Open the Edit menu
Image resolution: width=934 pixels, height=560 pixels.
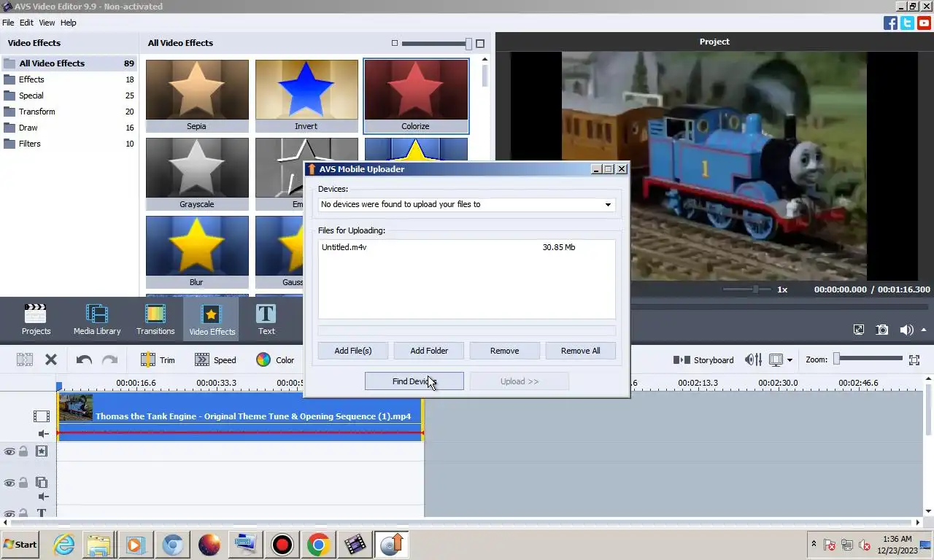[x=26, y=23]
